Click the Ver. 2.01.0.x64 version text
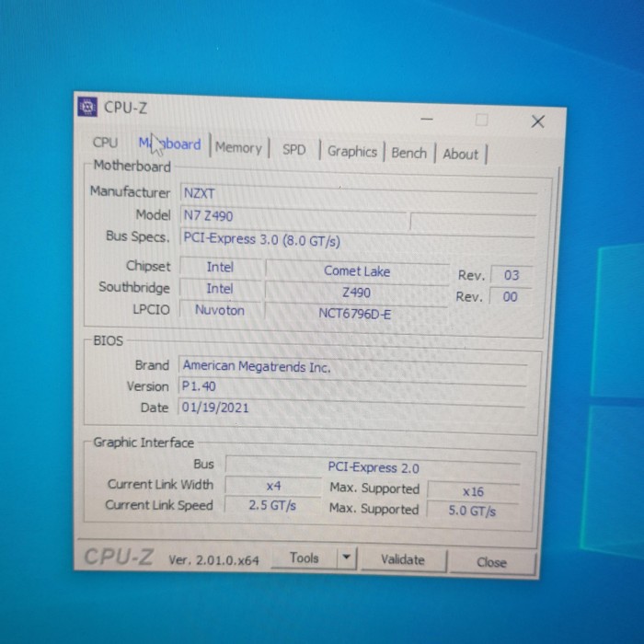Viewport: 644px width, 644px height. point(214,560)
